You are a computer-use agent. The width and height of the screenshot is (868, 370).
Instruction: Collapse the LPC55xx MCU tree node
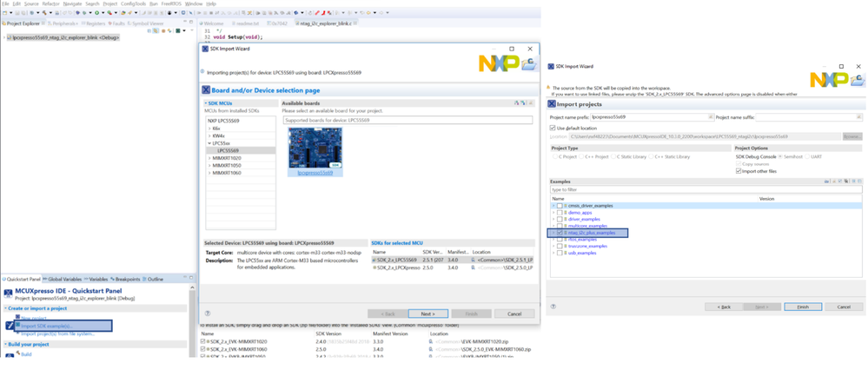tap(209, 142)
